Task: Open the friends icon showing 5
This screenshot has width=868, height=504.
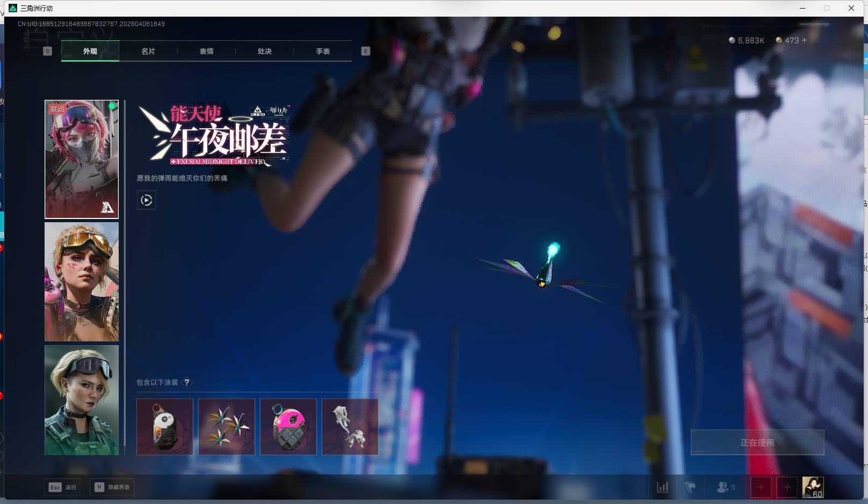Action: pyautogui.click(x=726, y=487)
